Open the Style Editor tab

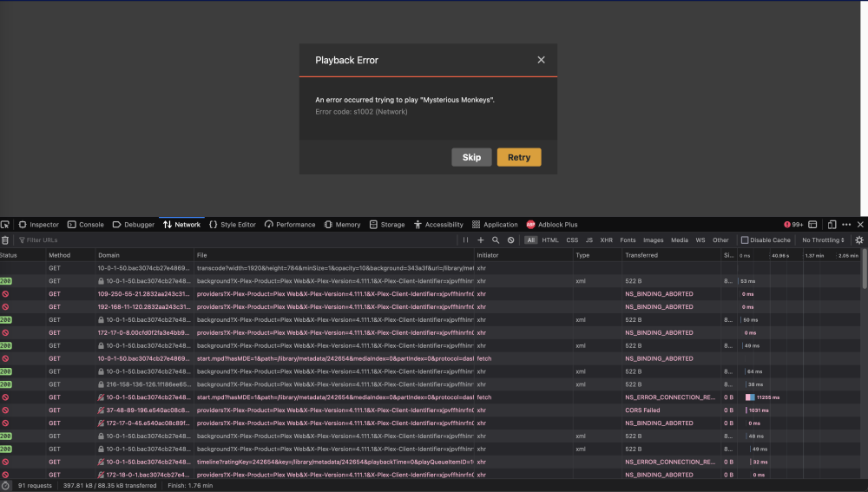pyautogui.click(x=233, y=225)
